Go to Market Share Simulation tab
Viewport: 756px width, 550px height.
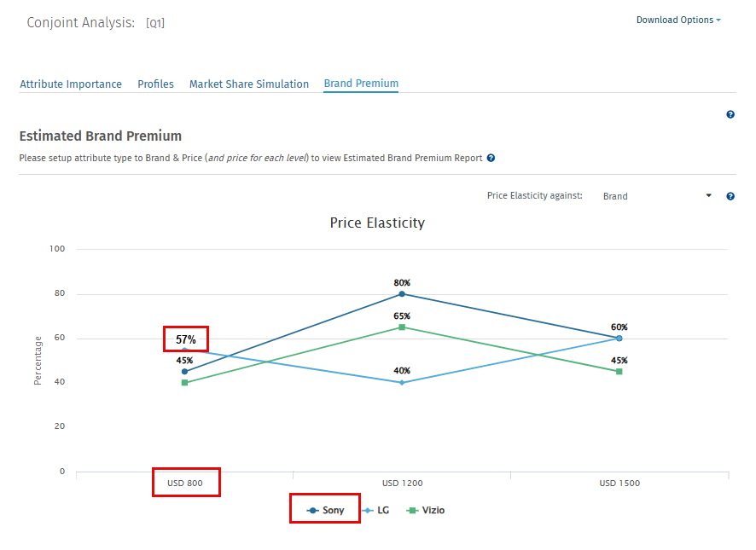[249, 84]
